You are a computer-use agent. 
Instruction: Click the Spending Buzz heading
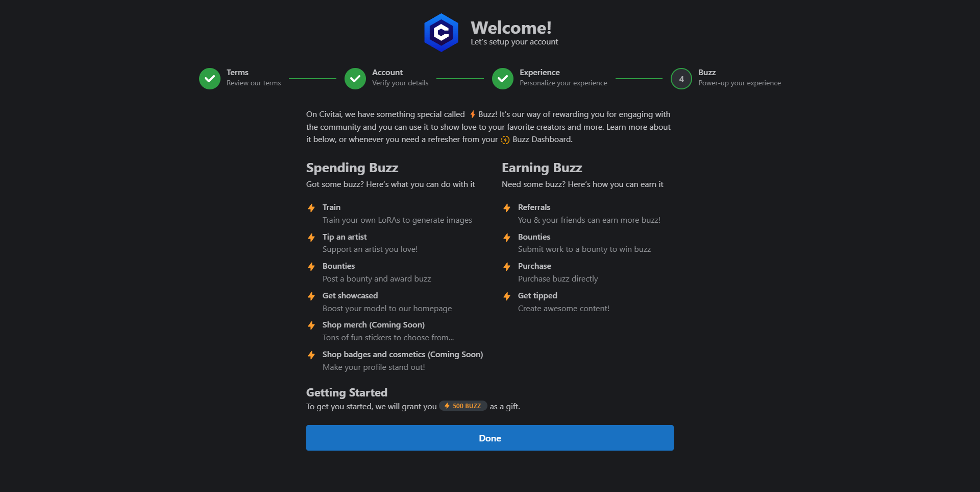352,168
